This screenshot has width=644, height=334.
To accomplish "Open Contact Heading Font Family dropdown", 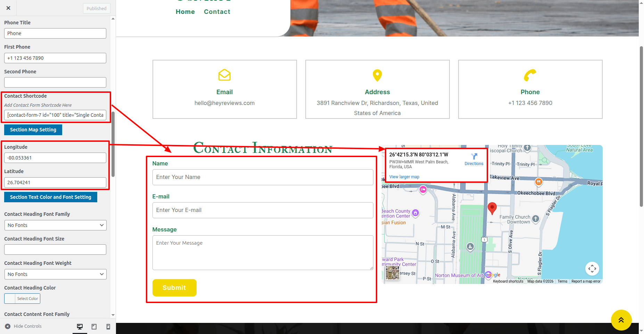I will 55,225.
